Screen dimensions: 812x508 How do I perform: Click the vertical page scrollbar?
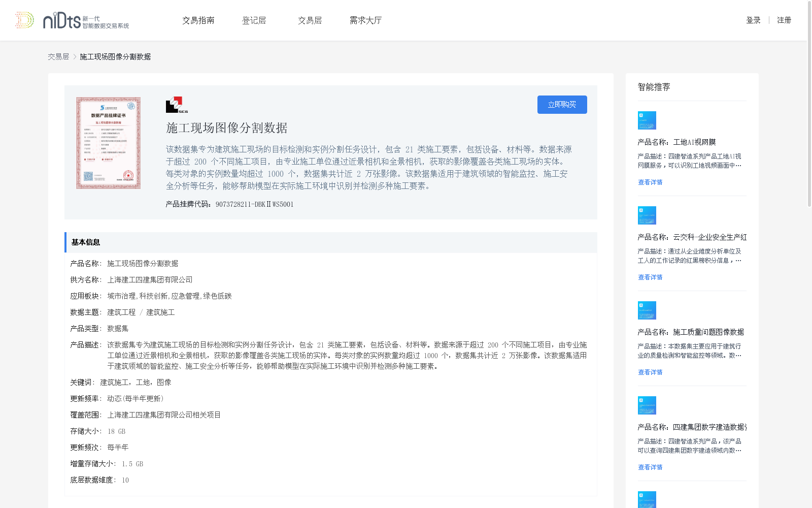[809, 104]
